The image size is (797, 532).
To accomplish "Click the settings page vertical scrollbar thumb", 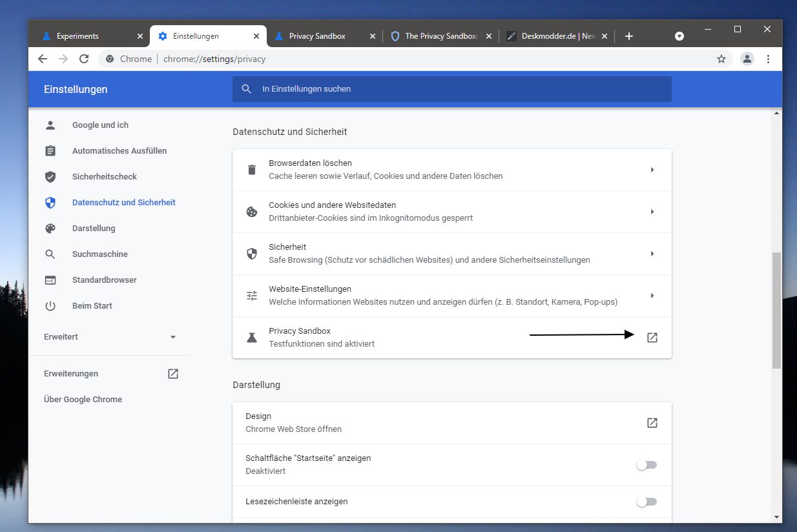I will [777, 310].
